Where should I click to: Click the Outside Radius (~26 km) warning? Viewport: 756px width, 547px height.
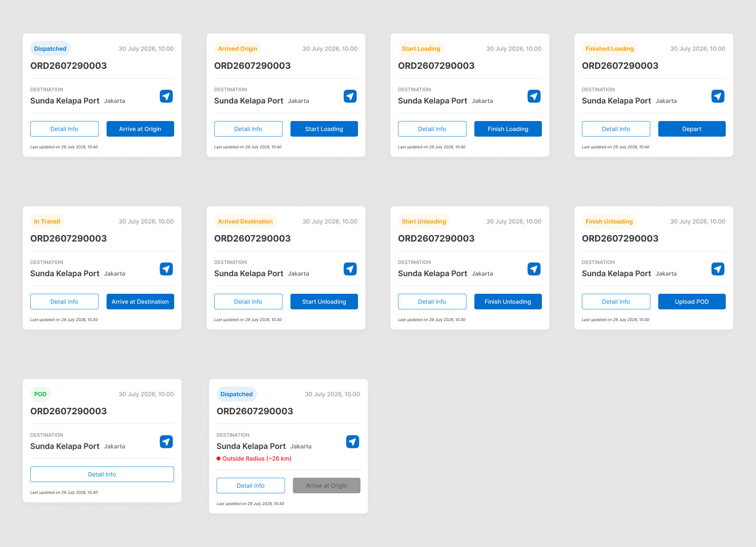point(254,459)
